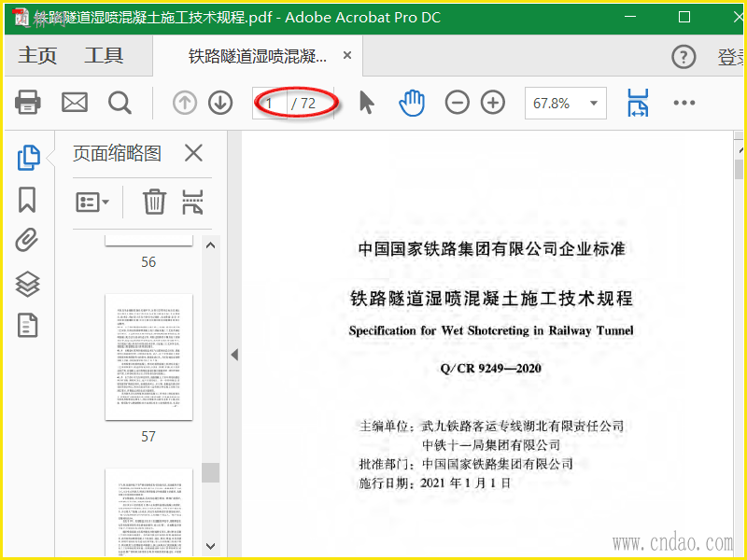Click the heading 中国国家铁路集团有限公司企业标准
This screenshot has height=560, width=747.
492,248
